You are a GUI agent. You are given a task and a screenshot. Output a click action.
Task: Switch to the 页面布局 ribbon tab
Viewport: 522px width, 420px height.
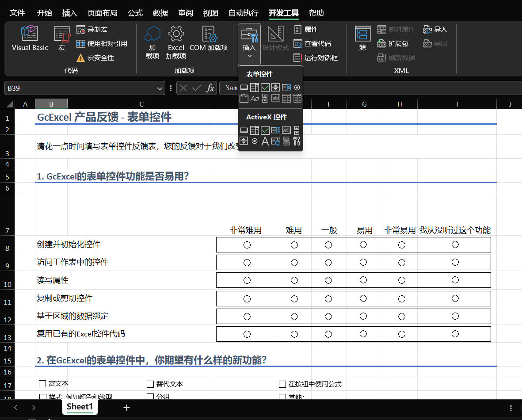pos(102,13)
